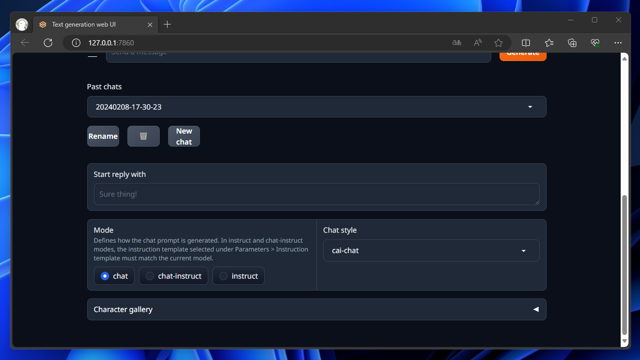Click the Send a message input box

tap(298, 57)
